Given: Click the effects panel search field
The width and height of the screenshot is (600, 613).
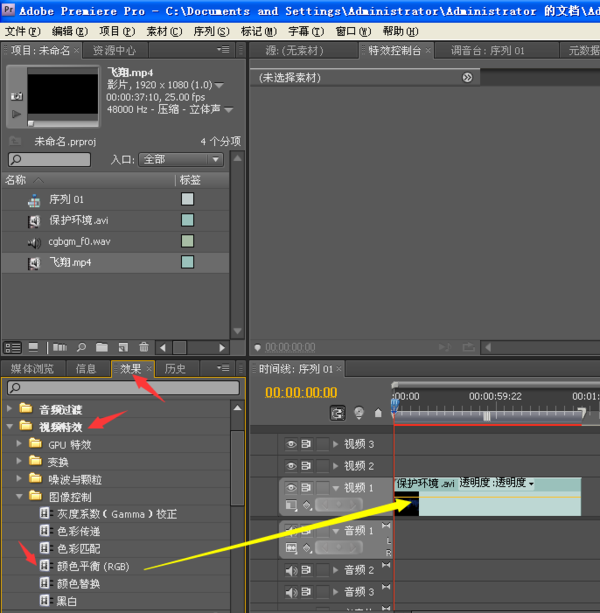Looking at the screenshot, I should pyautogui.click(x=125, y=387).
